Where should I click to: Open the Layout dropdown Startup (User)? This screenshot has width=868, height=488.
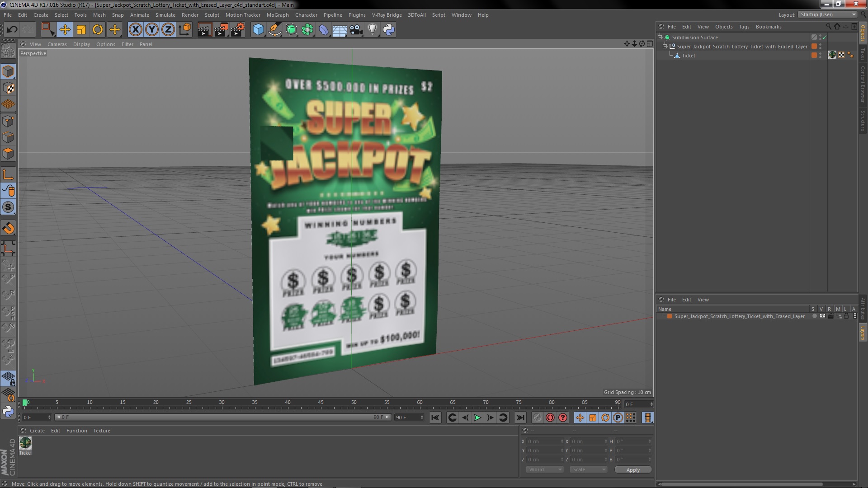pos(827,14)
